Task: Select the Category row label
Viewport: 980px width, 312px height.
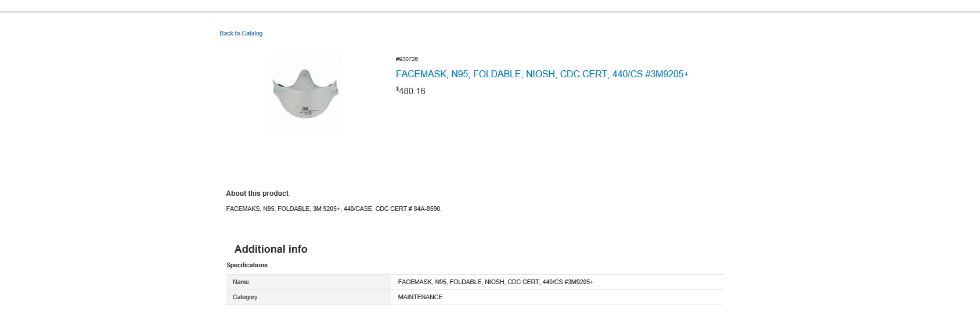Action: [245, 297]
